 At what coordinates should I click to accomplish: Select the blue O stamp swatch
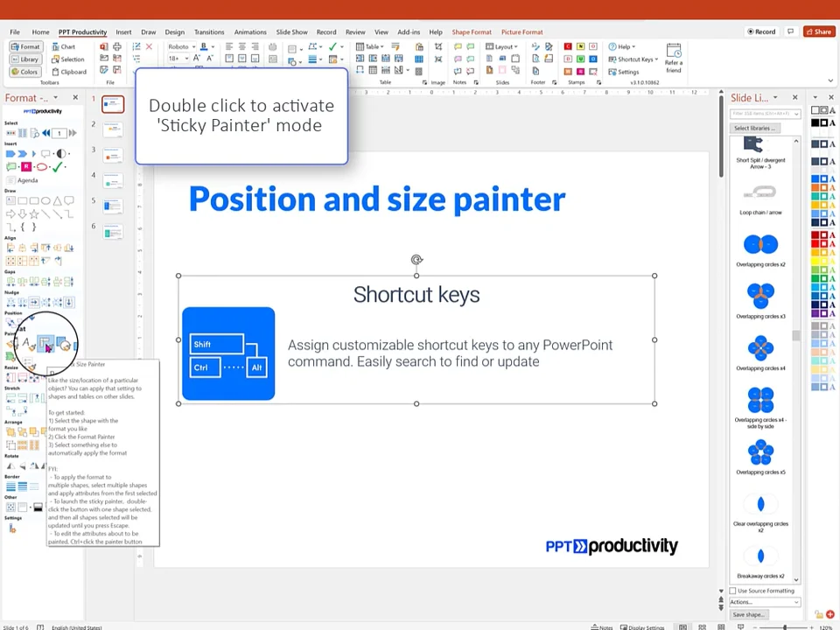click(593, 59)
